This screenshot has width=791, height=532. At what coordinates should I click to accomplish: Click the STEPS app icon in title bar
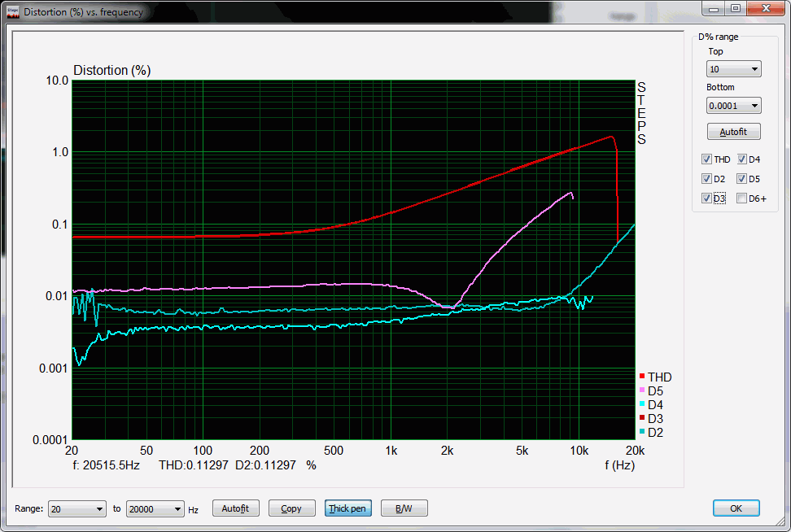click(x=12, y=12)
